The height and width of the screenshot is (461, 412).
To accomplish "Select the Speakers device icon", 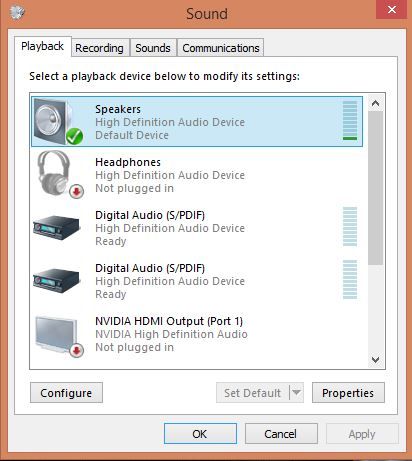I will (x=58, y=122).
